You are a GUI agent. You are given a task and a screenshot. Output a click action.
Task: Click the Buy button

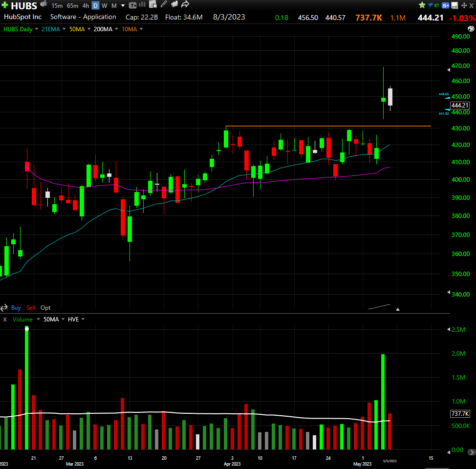pos(16,308)
